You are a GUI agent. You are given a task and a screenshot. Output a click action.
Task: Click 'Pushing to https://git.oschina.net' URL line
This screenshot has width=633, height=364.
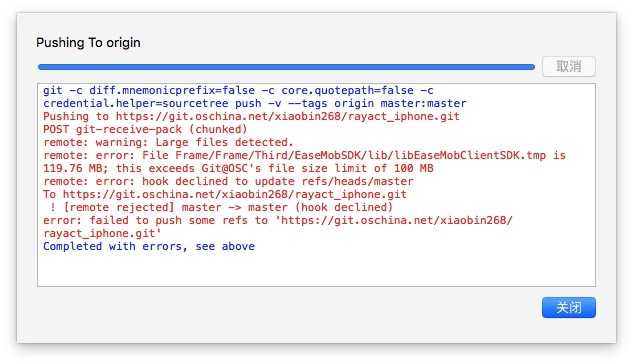click(x=251, y=117)
